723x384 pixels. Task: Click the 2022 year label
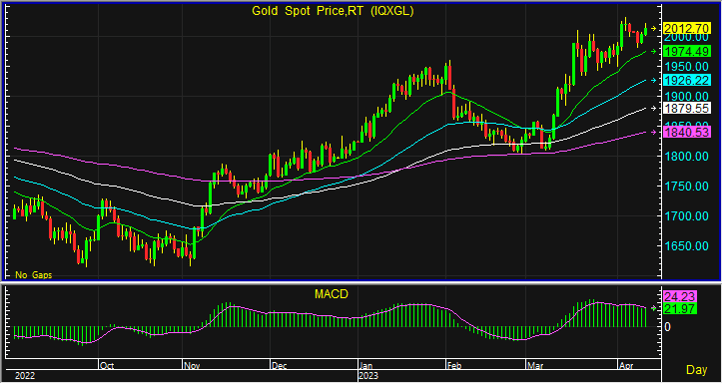(25, 376)
